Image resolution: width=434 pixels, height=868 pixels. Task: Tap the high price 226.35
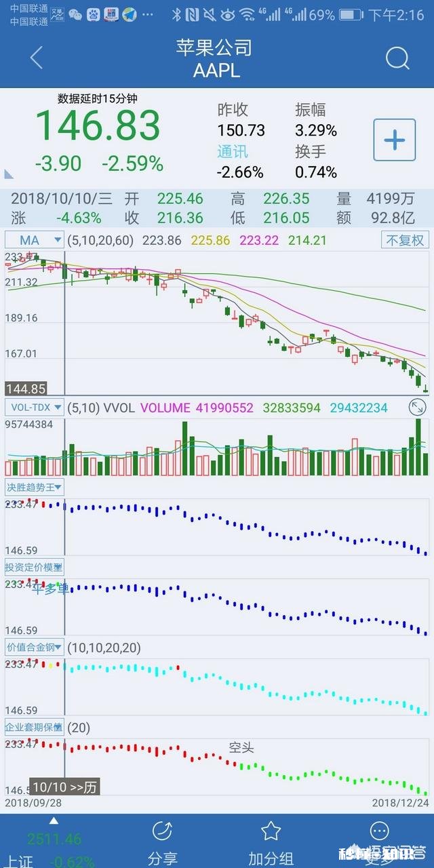[x=286, y=199]
